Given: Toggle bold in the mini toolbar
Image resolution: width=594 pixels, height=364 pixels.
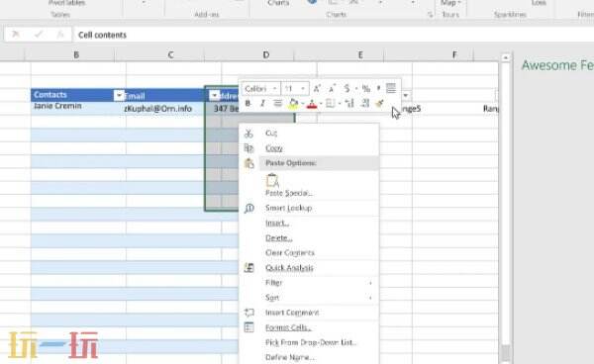Looking at the screenshot, I should [x=247, y=103].
